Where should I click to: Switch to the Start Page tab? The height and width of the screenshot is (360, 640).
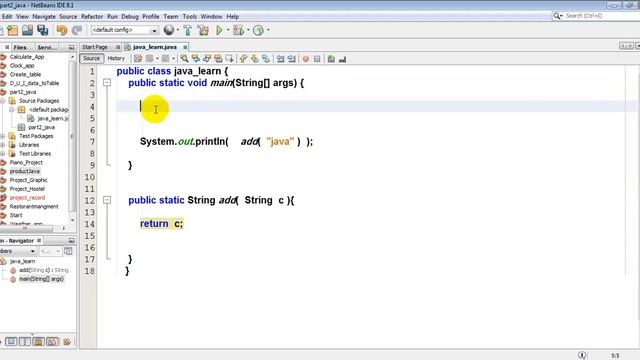pos(95,47)
